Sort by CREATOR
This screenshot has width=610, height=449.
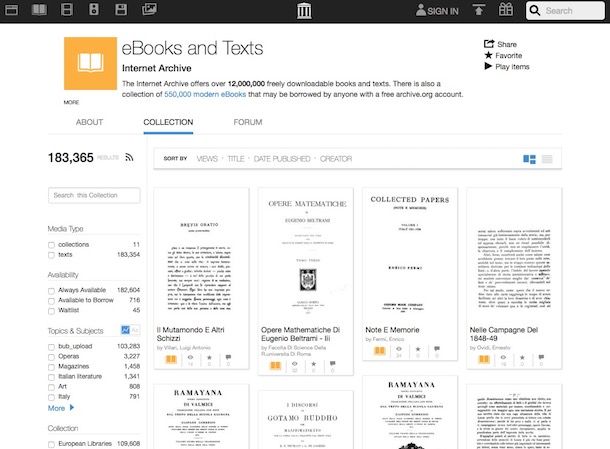click(336, 159)
